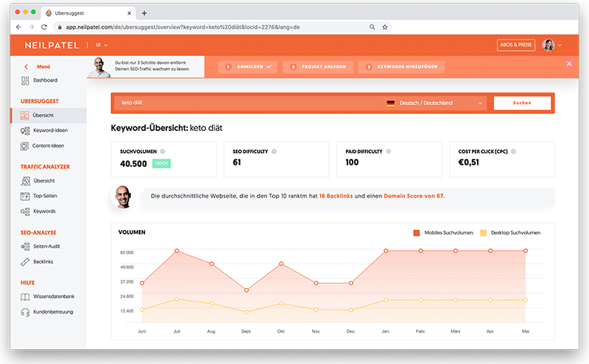Expand the profile menu chevron

(x=560, y=45)
